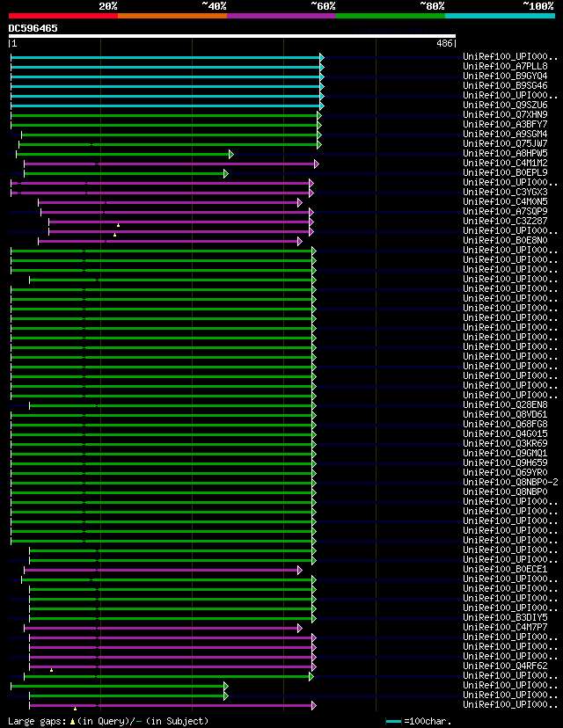
Task: Select the UniRef100_B0EPL9 label
Action: (505, 172)
